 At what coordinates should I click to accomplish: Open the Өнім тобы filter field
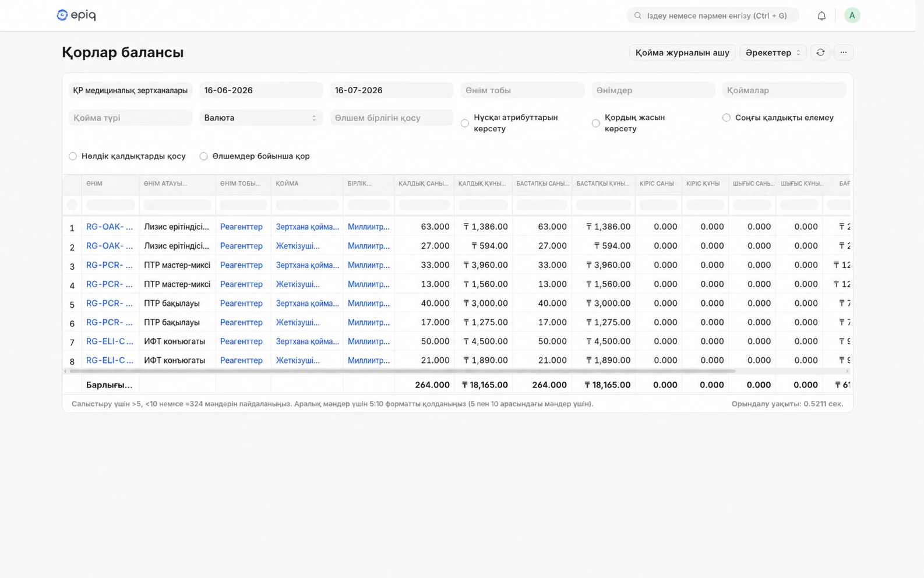pyautogui.click(x=523, y=90)
